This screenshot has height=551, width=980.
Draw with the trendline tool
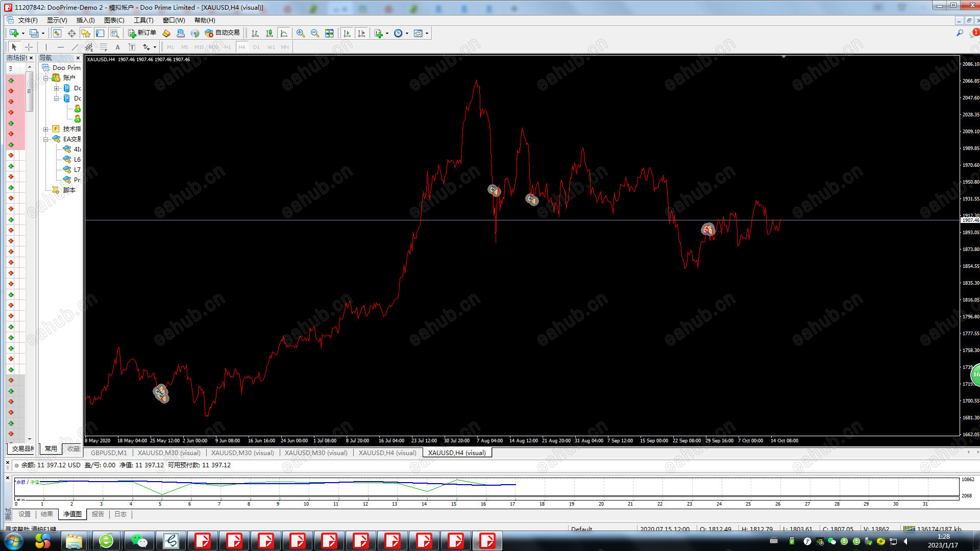click(75, 47)
